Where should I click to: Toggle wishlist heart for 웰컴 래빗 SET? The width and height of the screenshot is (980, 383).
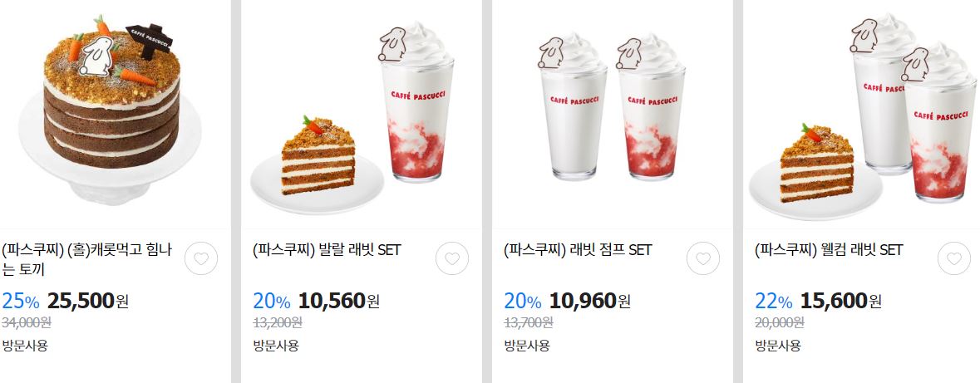pyautogui.click(x=953, y=258)
